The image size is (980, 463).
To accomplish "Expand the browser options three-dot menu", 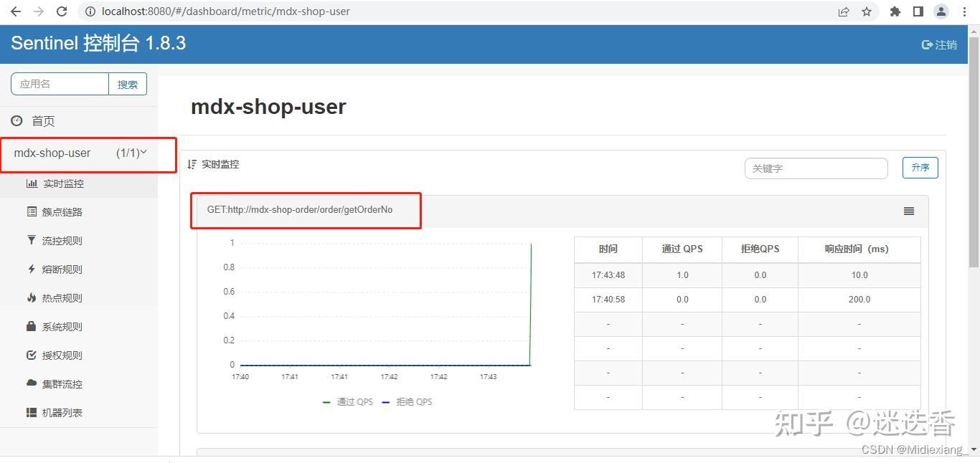I will pos(964,11).
